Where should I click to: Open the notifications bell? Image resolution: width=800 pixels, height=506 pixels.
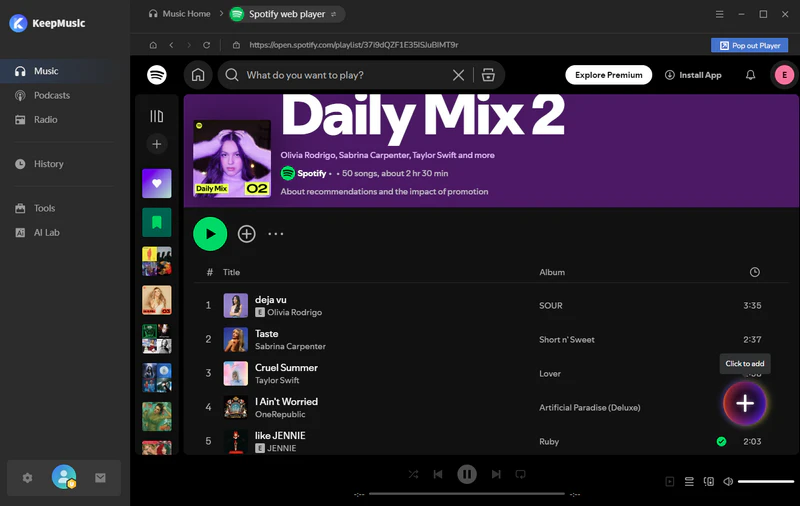click(x=750, y=75)
